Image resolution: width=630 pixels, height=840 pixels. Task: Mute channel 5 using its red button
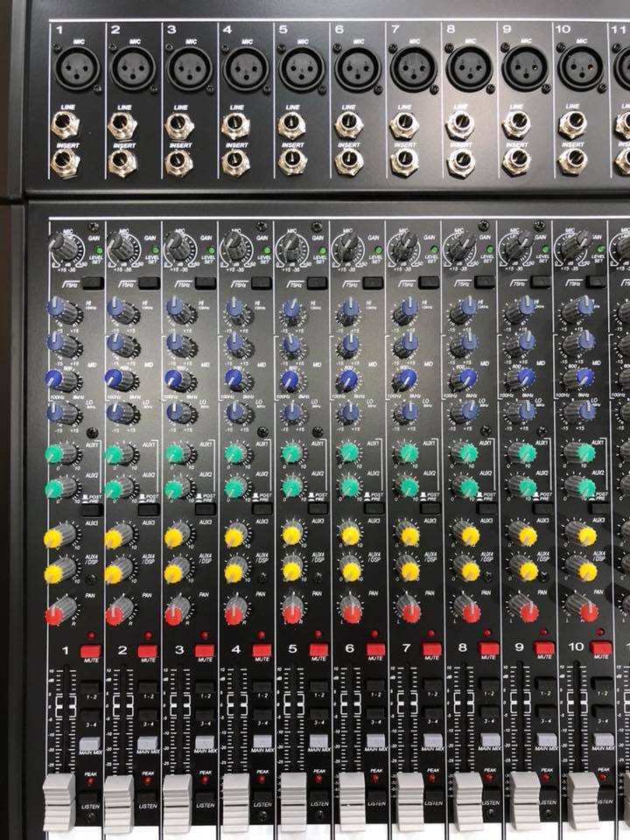(318, 650)
